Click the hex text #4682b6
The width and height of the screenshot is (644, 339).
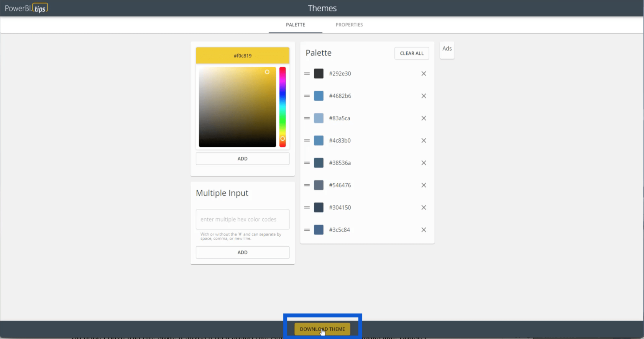tap(340, 96)
